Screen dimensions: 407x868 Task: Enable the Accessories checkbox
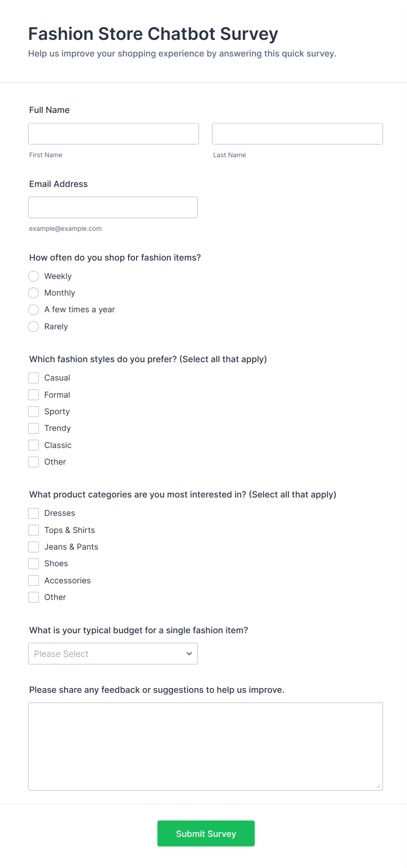34,581
